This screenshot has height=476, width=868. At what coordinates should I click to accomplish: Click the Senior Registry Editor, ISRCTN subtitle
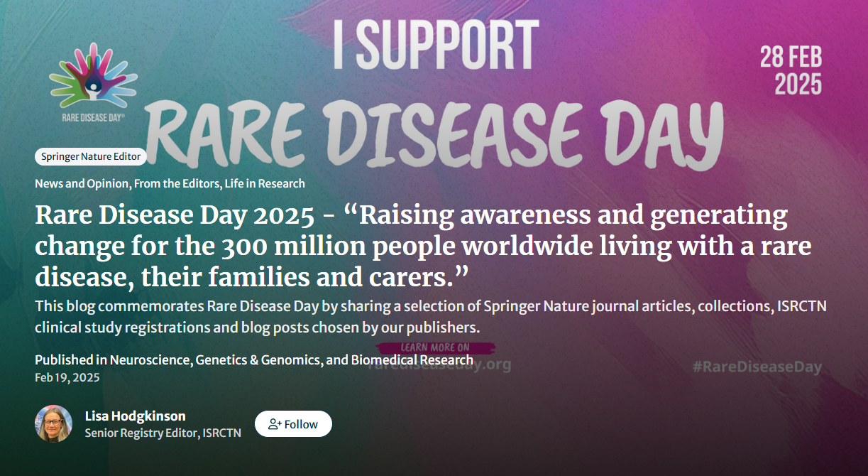click(163, 433)
